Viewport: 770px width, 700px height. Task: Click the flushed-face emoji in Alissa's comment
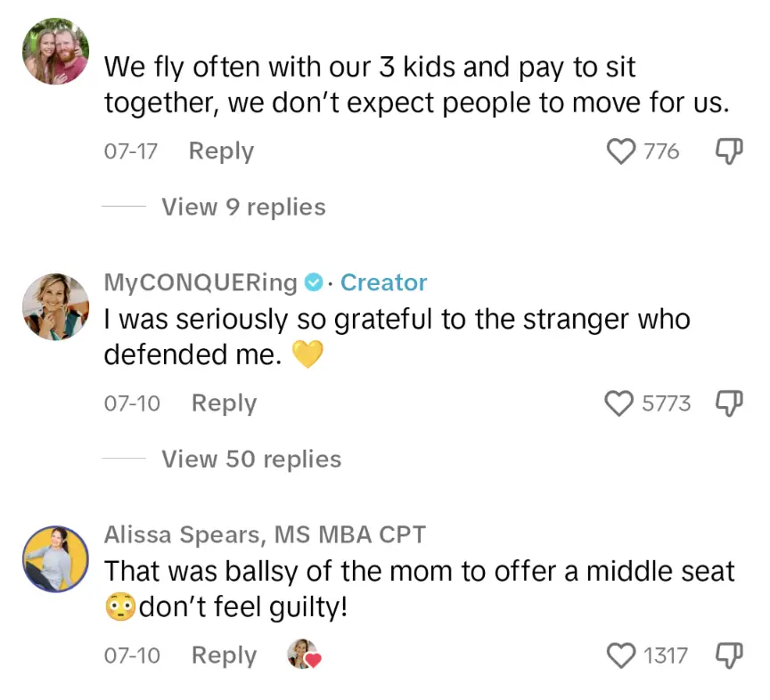coord(119,606)
